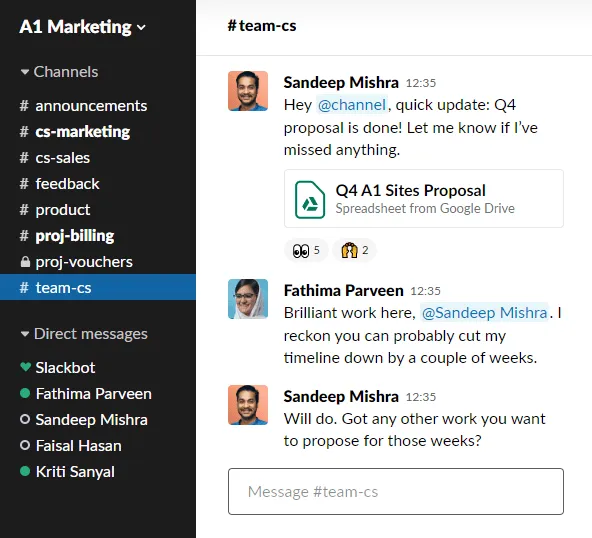This screenshot has height=538, width=592.
Task: Click Fathima Parveen's avatar in chat
Action: pos(248,299)
